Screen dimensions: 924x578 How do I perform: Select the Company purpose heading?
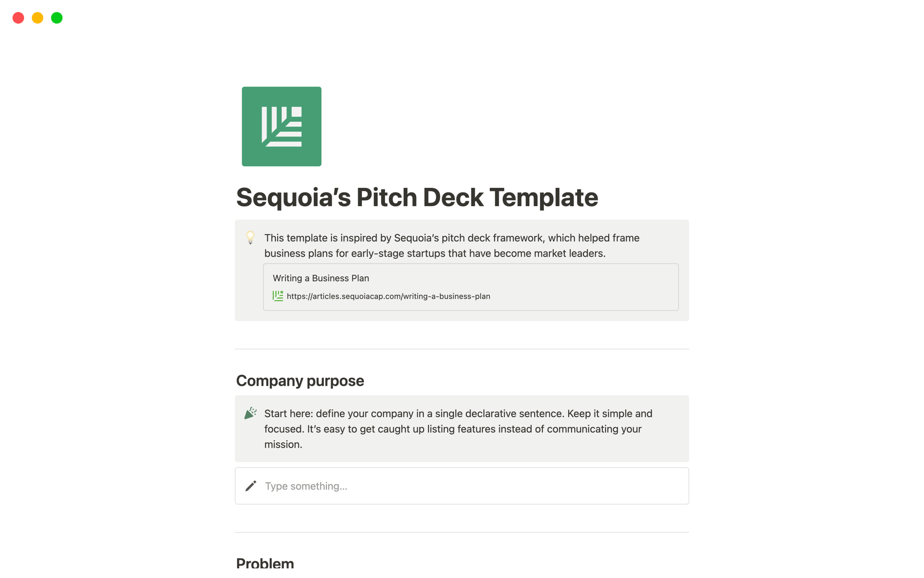(300, 381)
